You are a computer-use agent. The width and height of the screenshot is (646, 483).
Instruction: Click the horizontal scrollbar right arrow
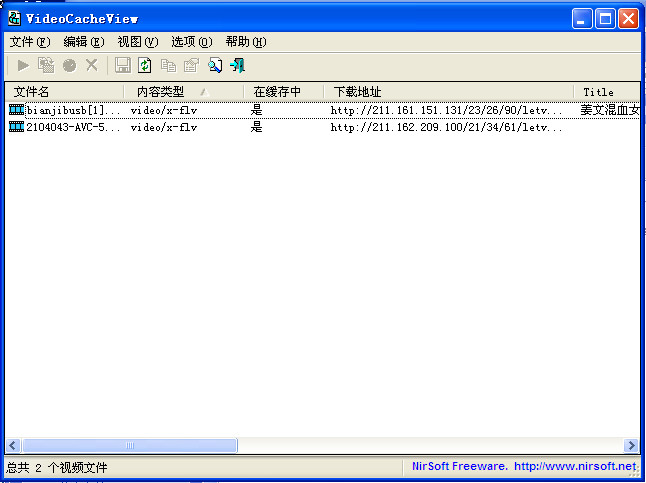[x=632, y=445]
